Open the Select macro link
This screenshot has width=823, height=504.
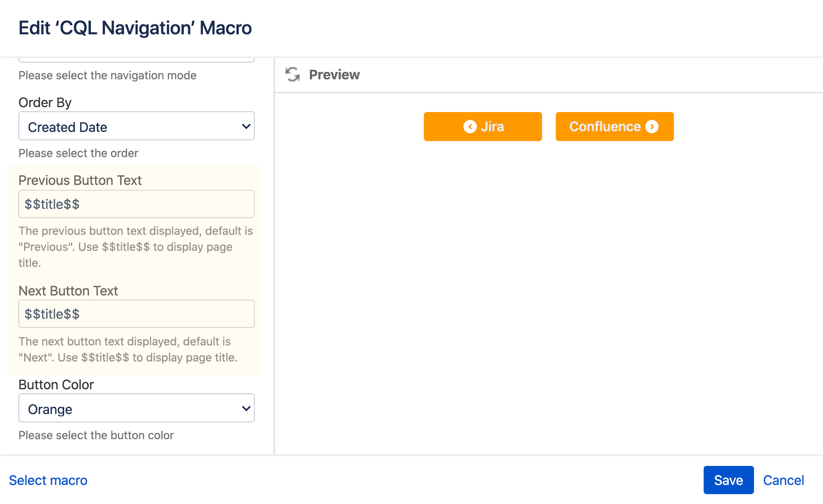point(48,480)
